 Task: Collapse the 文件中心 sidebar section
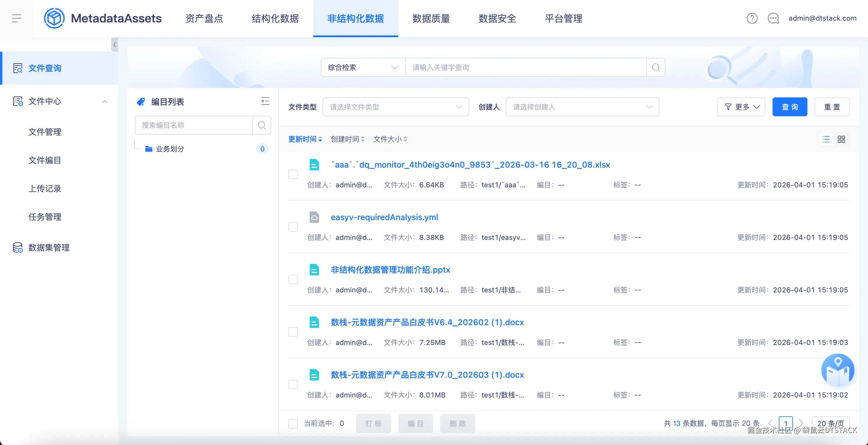point(105,101)
